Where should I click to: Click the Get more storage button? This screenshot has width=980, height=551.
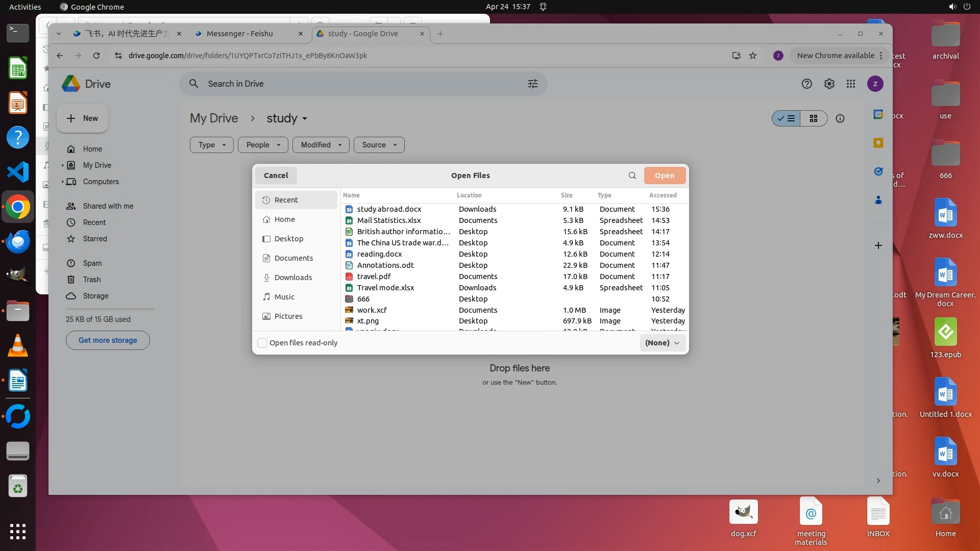108,340
